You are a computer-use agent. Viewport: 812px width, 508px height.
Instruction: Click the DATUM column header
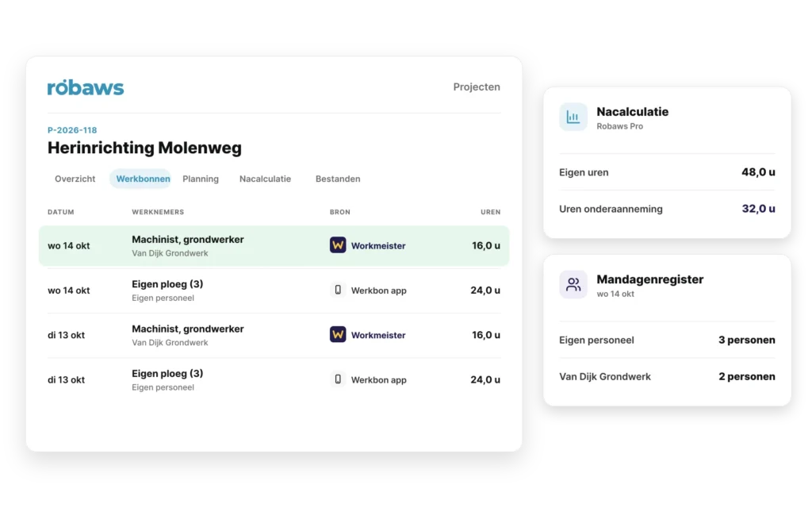(x=60, y=212)
